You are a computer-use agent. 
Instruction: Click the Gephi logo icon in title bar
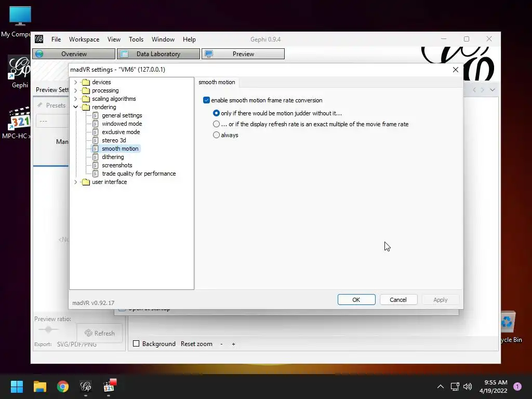(x=39, y=39)
